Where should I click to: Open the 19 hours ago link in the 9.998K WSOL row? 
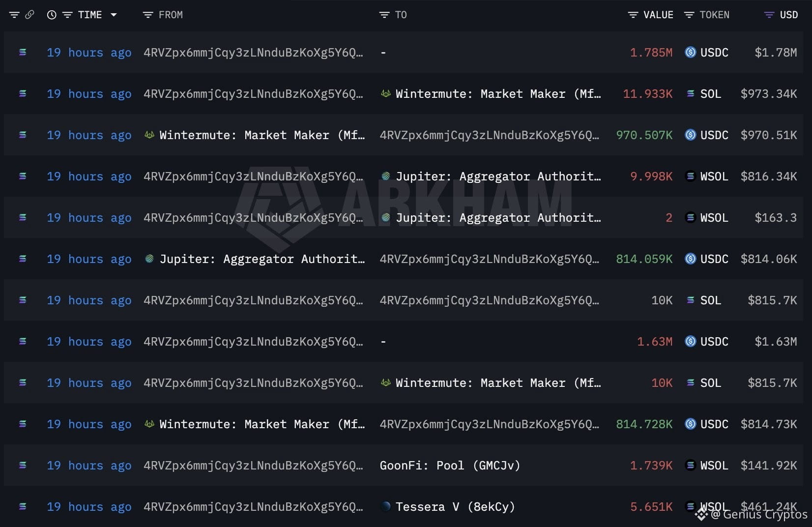point(89,176)
